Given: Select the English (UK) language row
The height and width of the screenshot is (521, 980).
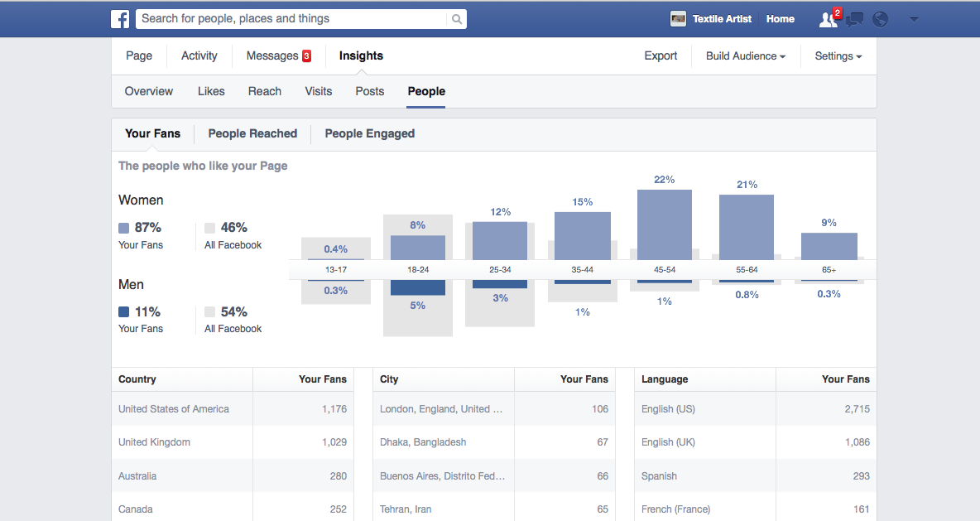Looking at the screenshot, I should tap(756, 442).
